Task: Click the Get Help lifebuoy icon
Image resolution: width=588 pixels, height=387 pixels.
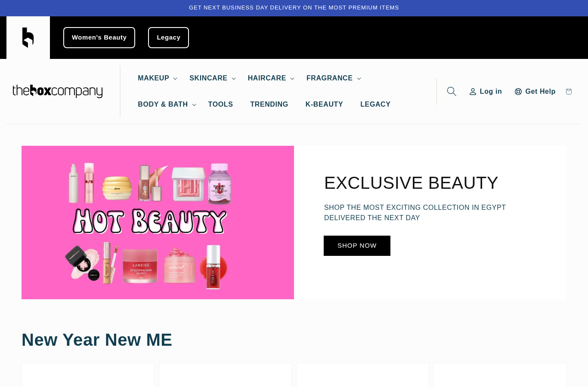Action: point(518,92)
